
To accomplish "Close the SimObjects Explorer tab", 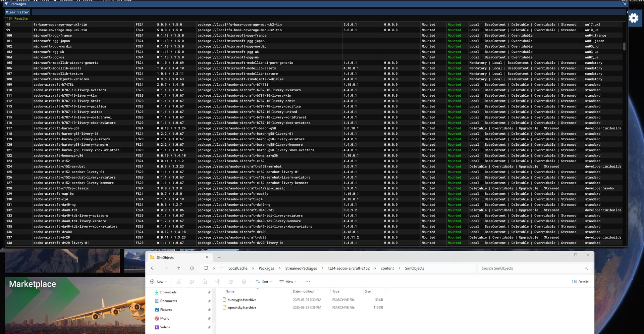I will coord(207,257).
